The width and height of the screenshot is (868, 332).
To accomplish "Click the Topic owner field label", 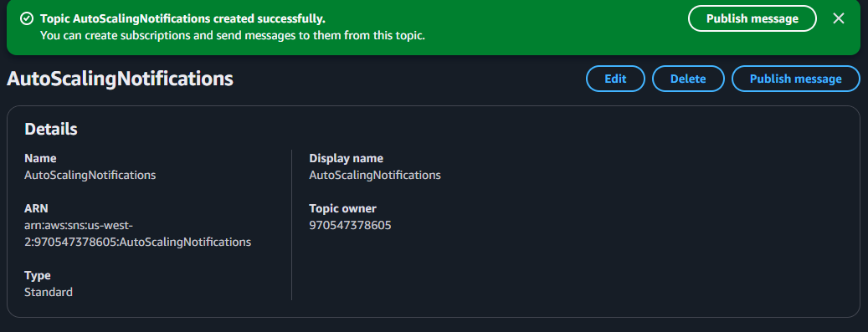I will point(342,208).
